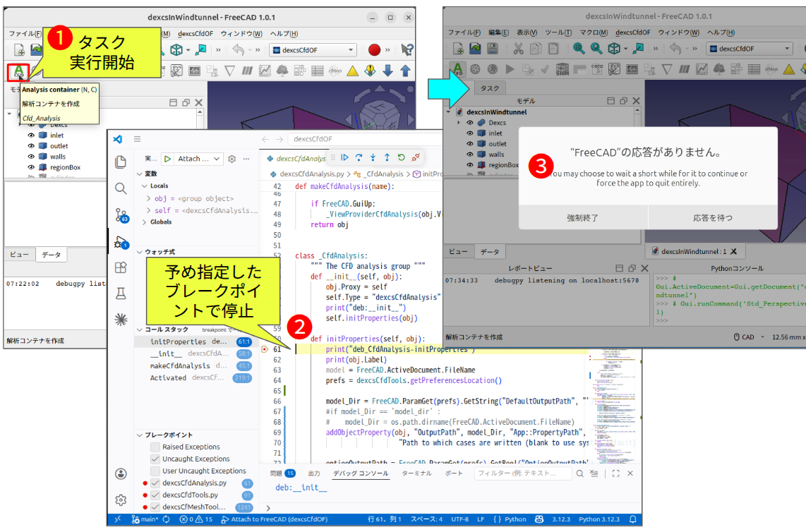Click the CFD Analysis container icon in left FreeCAD window
Screen dimensions: 806x532
tap(18, 71)
